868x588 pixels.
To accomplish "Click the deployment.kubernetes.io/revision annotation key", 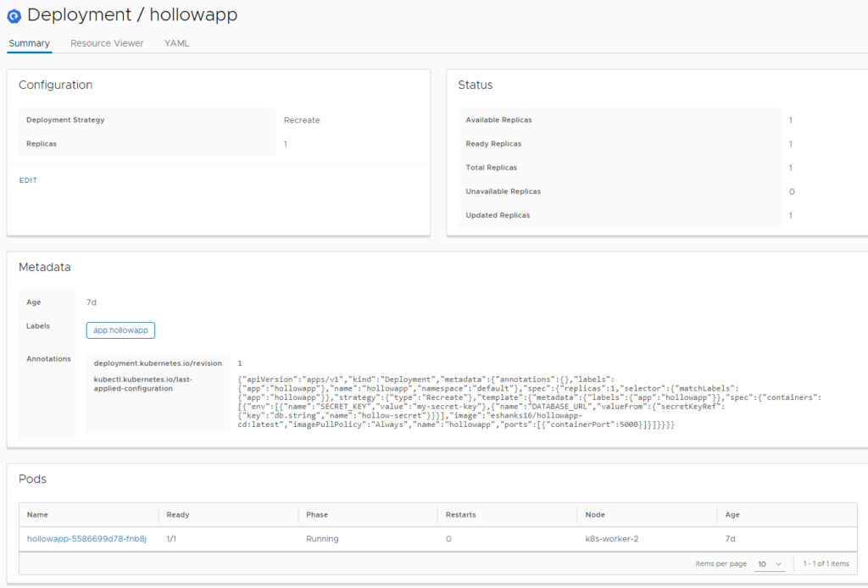I will [x=158, y=363].
